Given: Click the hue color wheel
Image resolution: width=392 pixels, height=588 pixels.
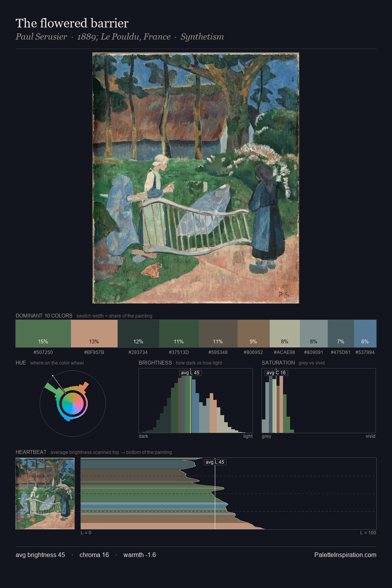Looking at the screenshot, I should 73,403.
